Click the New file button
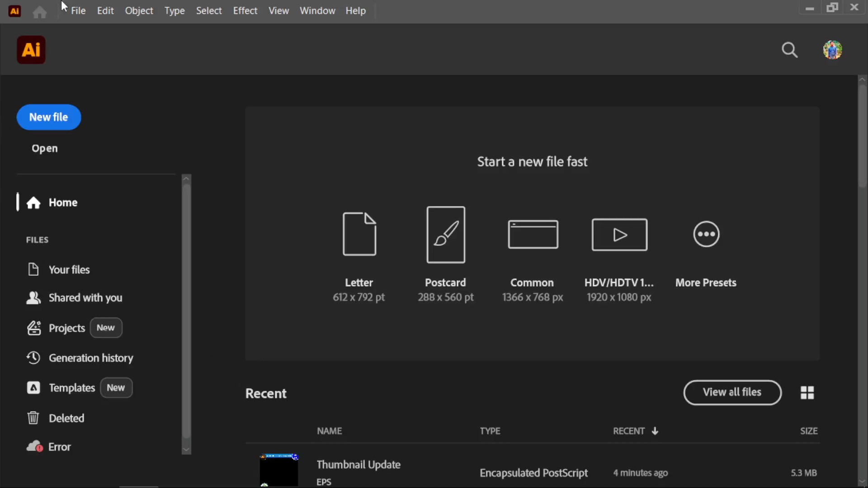Image resolution: width=868 pixels, height=488 pixels. (49, 117)
